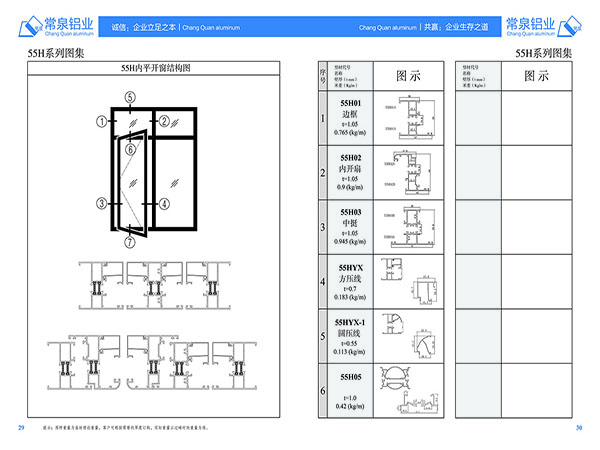
Task: Click the 图示 header of the empty table
Action: point(536,76)
